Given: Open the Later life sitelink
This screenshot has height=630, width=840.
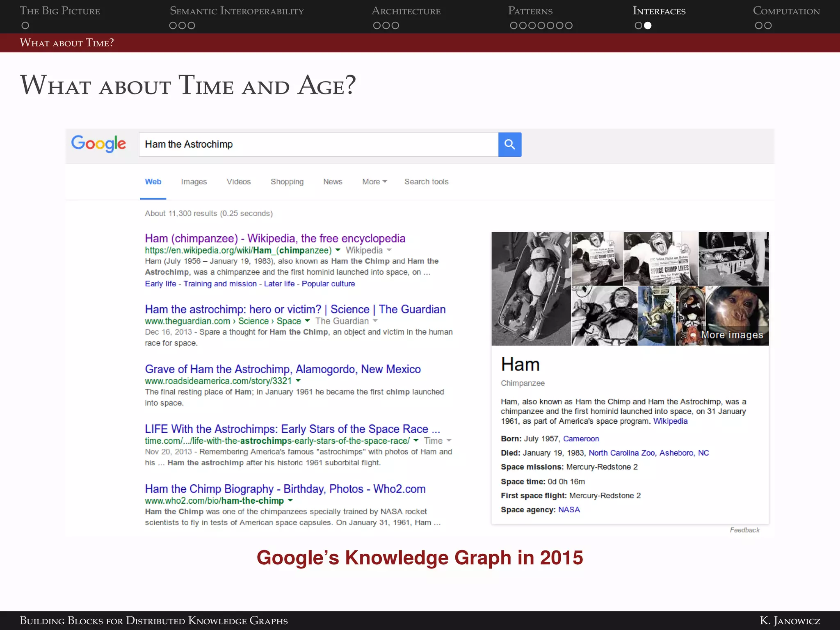Looking at the screenshot, I should [279, 284].
